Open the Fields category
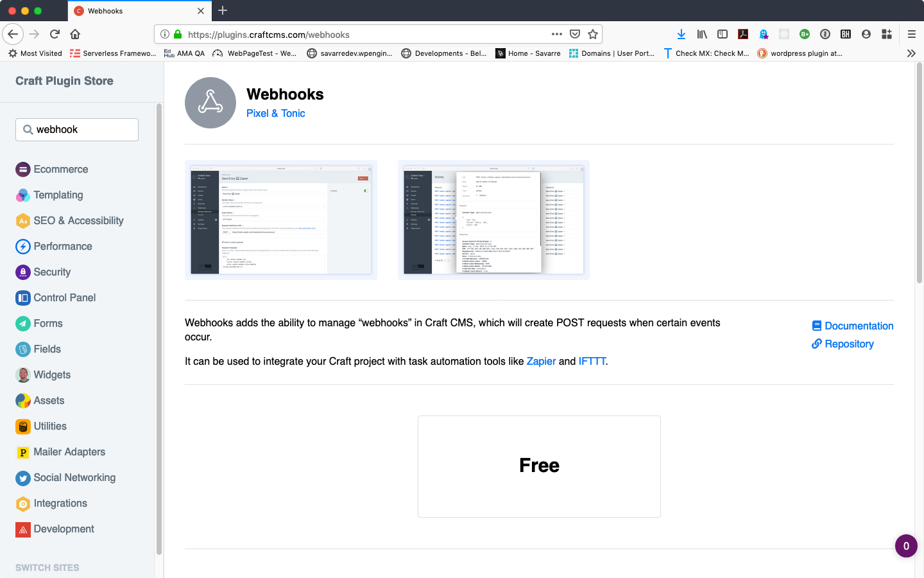The image size is (924, 578). point(38,349)
